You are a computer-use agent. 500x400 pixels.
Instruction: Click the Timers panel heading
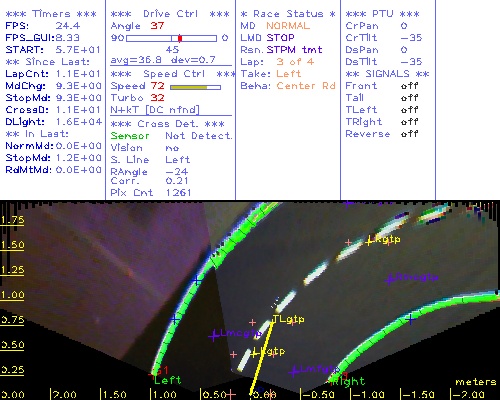pyautogui.click(x=51, y=14)
